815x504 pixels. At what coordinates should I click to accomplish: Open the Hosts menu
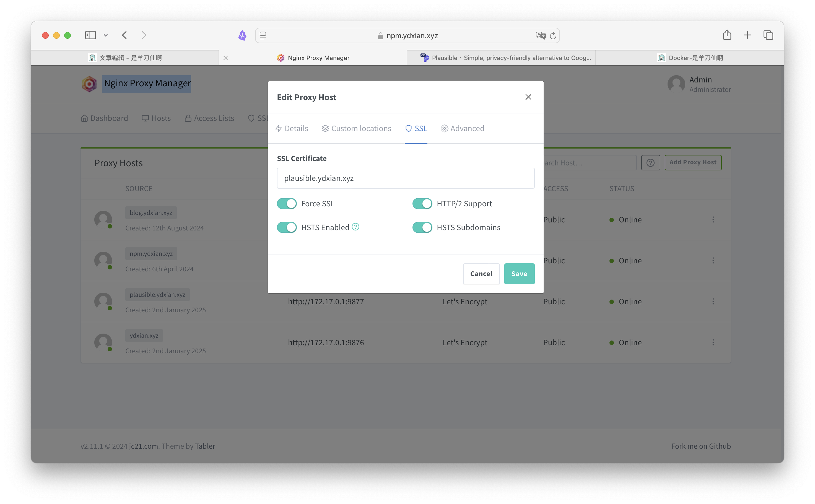[x=156, y=118]
